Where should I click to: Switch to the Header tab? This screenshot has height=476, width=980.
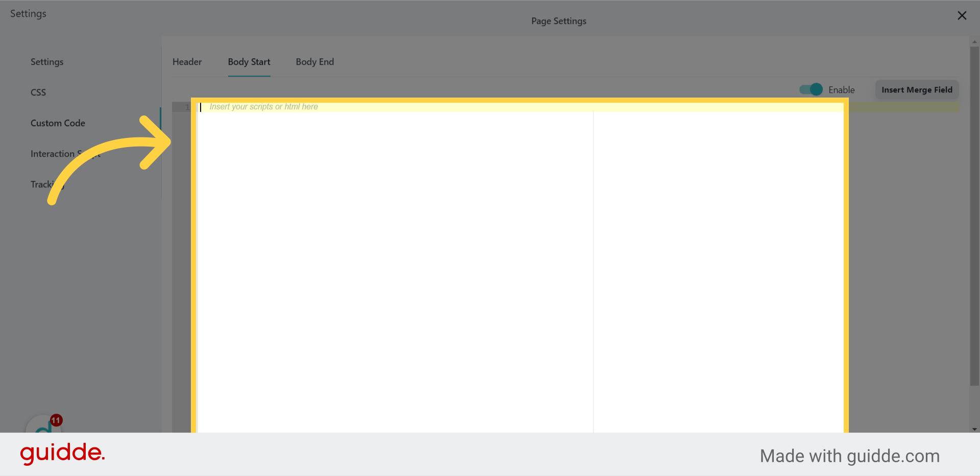(x=187, y=62)
